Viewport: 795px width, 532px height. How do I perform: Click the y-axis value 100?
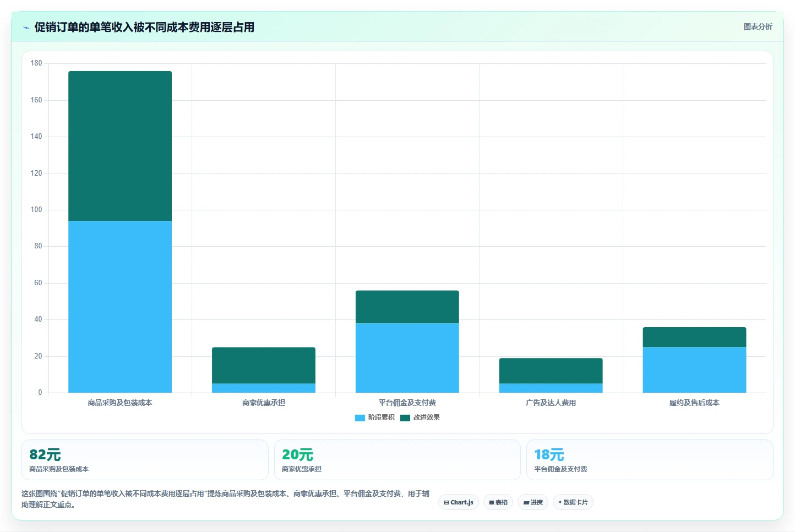[x=36, y=210]
